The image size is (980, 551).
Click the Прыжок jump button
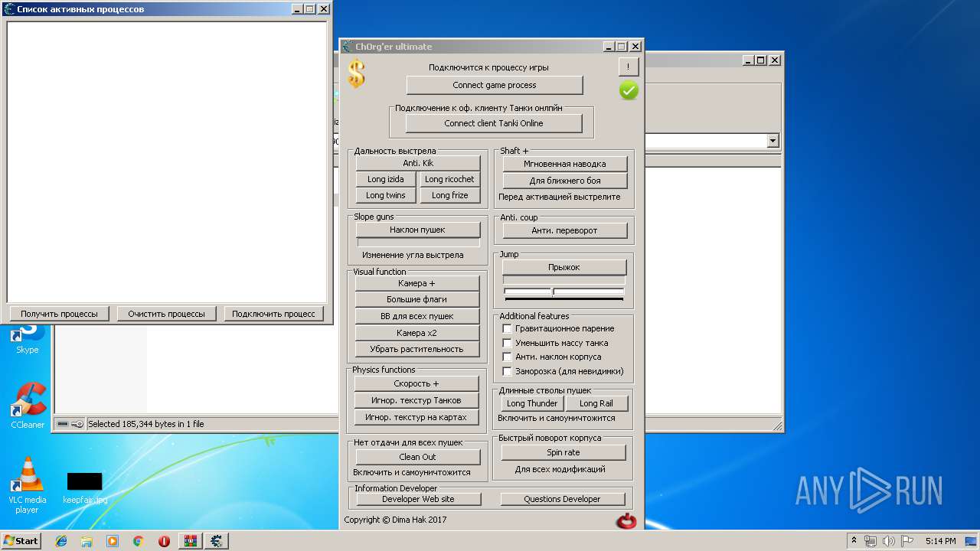point(564,267)
